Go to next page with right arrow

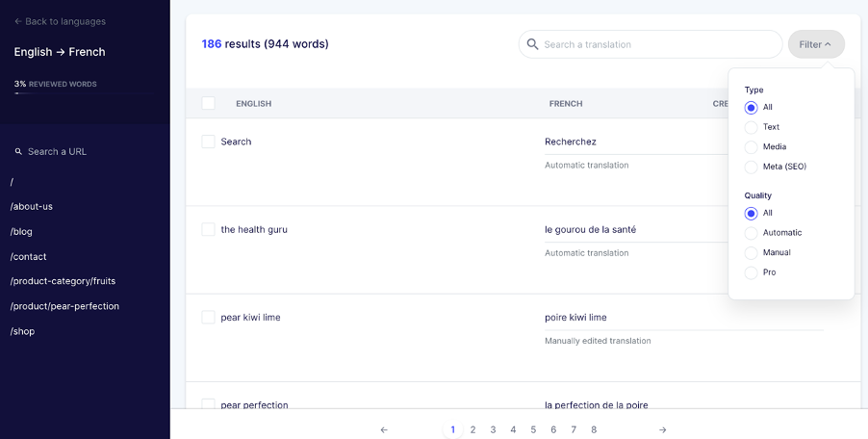663,429
